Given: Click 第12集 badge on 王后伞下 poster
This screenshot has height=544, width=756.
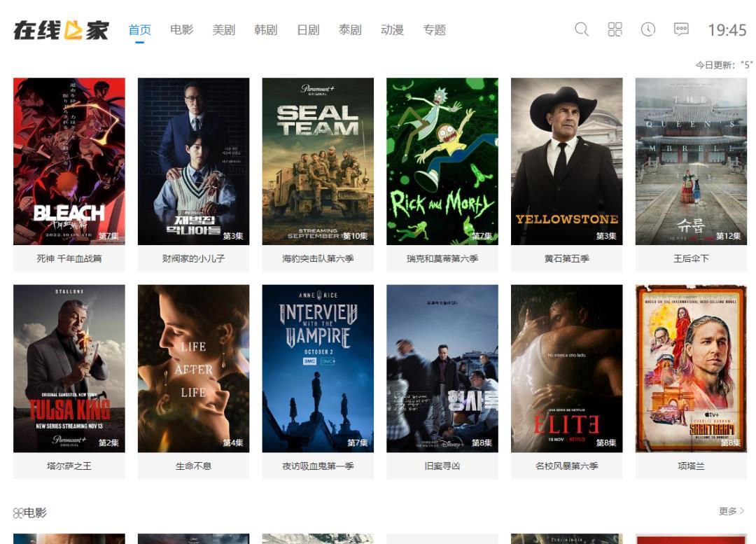Looking at the screenshot, I should click(x=728, y=236).
